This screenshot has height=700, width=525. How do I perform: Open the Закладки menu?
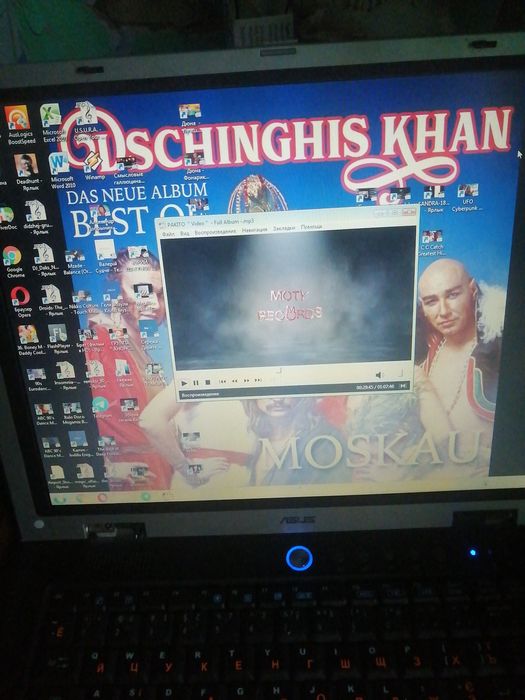(x=284, y=228)
